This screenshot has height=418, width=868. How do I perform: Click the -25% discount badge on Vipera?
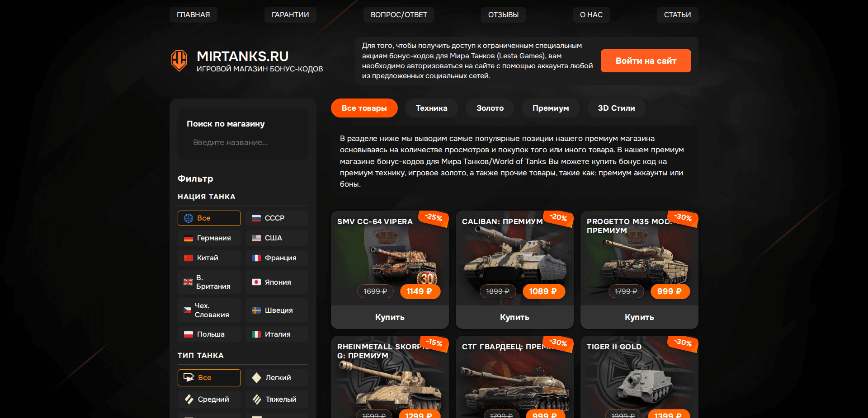434,218
